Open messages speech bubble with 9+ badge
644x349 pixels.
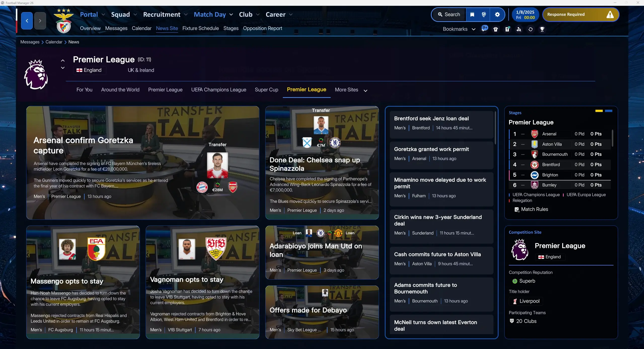coord(484,29)
